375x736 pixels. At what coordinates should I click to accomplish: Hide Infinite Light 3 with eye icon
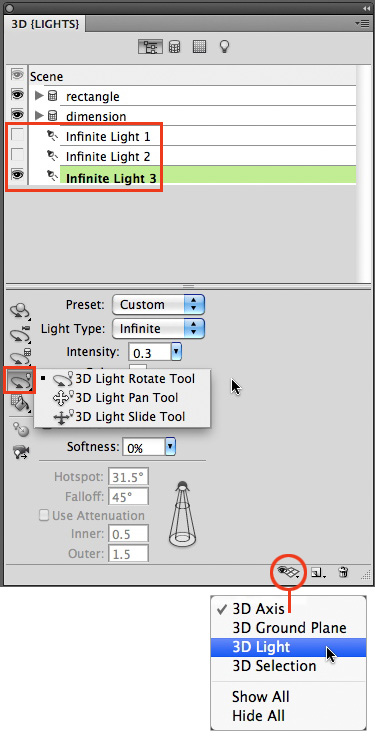(x=17, y=174)
